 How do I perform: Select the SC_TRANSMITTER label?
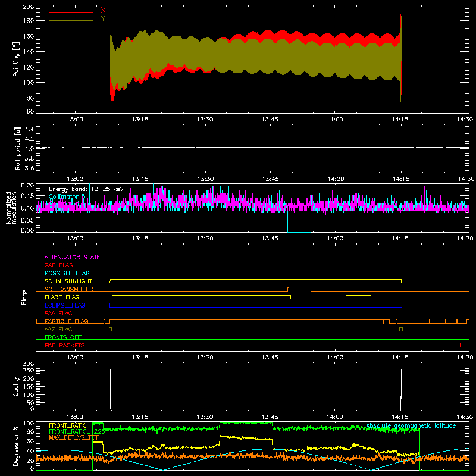[x=69, y=289]
